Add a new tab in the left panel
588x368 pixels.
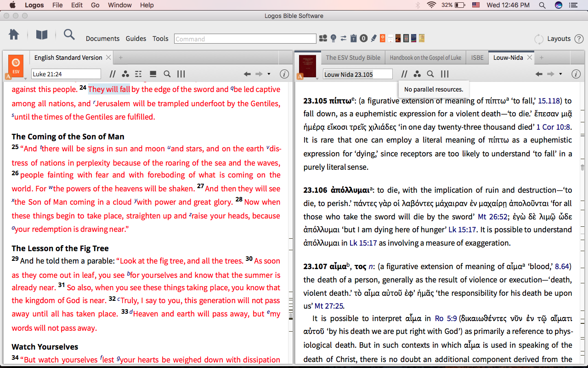(121, 57)
